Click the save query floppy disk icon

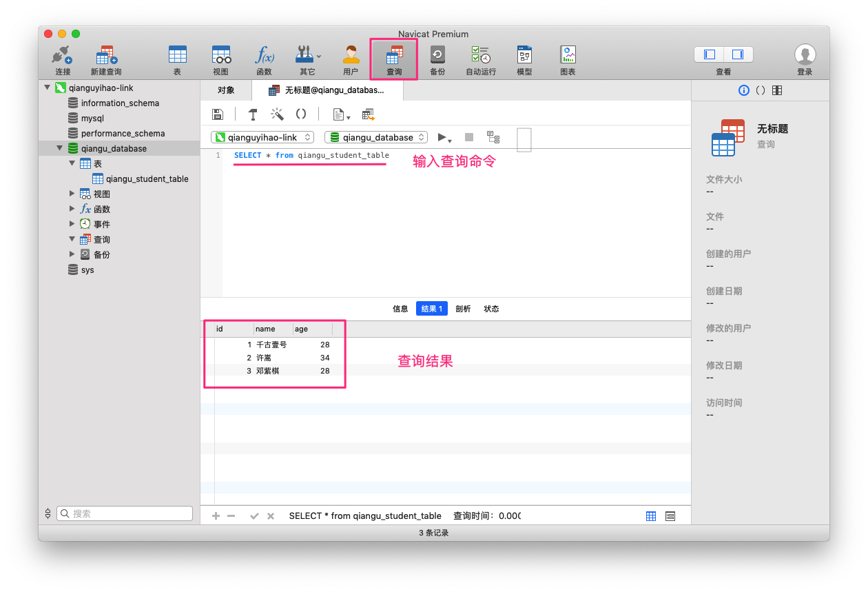(x=218, y=114)
